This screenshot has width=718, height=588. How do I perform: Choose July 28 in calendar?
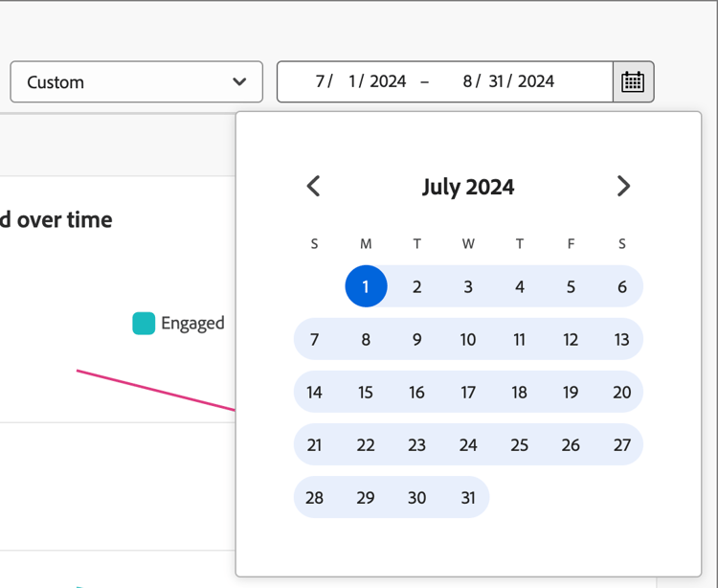(315, 497)
